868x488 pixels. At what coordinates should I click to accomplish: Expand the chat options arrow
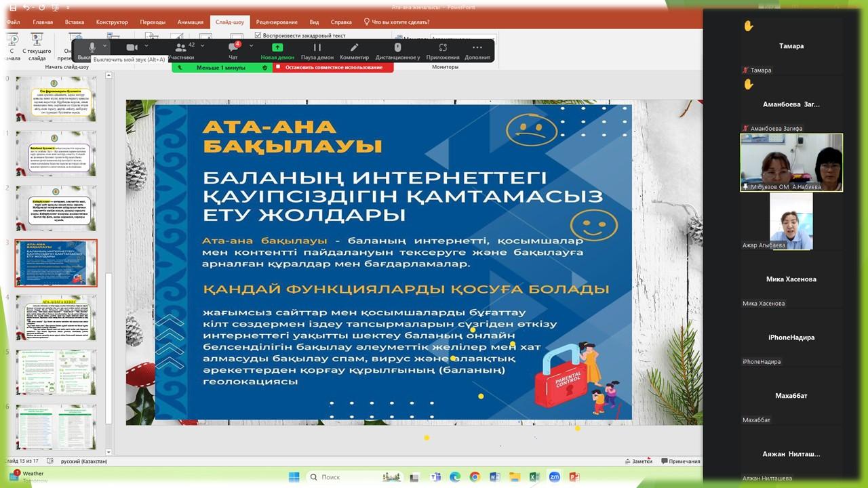[x=251, y=47]
